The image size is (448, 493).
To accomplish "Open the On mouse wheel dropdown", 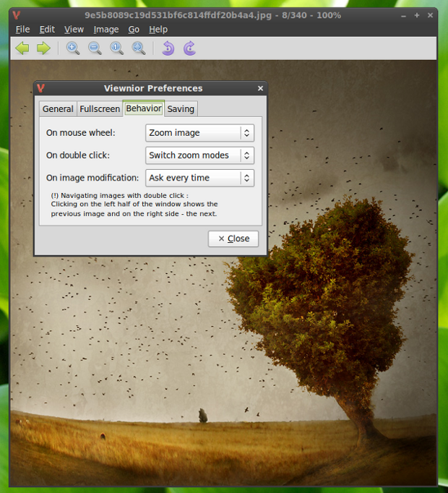I will tap(199, 133).
